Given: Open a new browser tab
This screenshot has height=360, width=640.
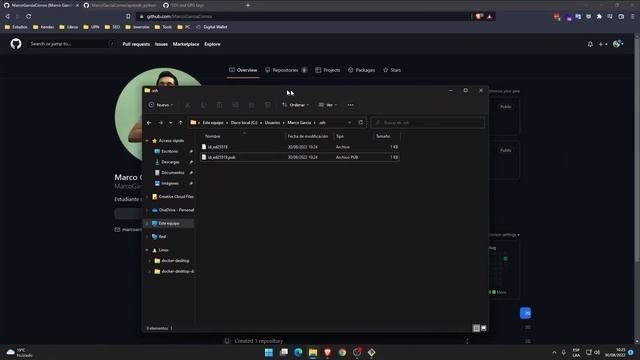Looking at the screenshot, I should click(248, 5).
